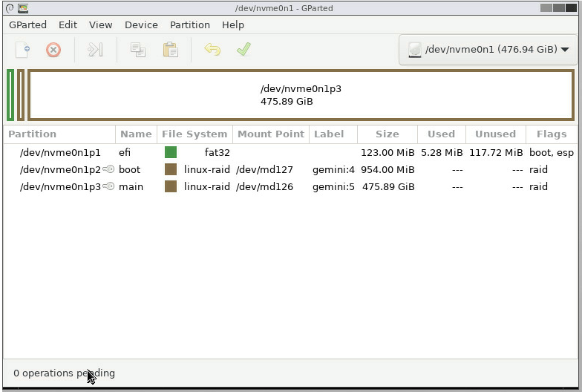Image resolution: width=582 pixels, height=392 pixels.
Task: Click the name 'boot' in the list
Action: coord(129,169)
